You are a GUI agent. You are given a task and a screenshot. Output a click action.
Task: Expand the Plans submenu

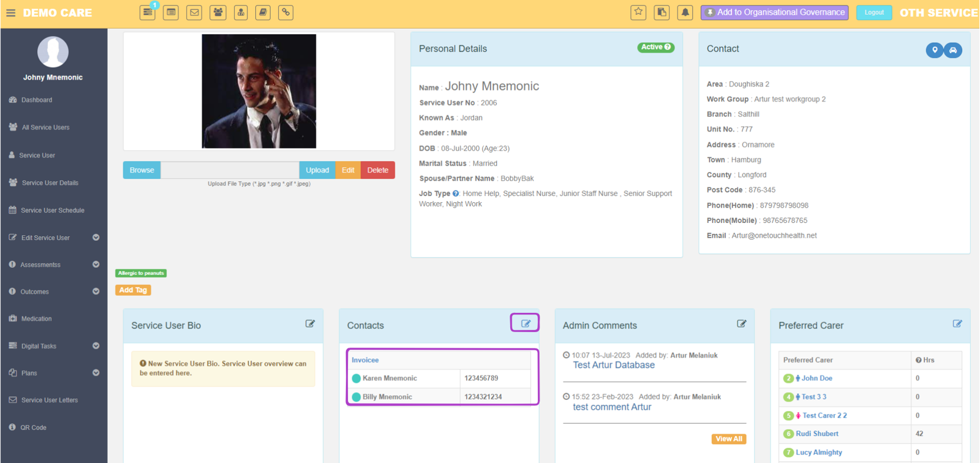(x=96, y=373)
